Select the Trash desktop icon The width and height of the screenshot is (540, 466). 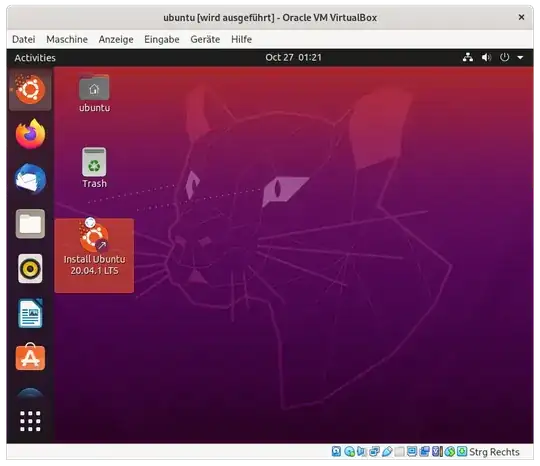[94, 168]
